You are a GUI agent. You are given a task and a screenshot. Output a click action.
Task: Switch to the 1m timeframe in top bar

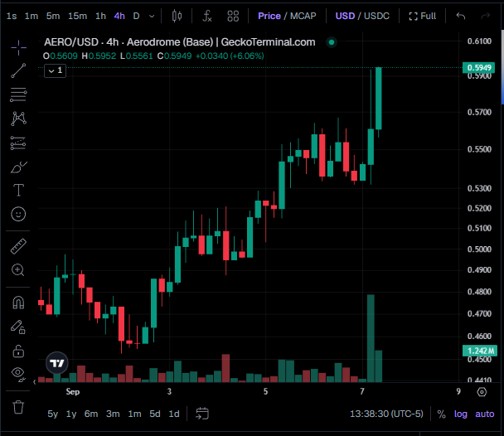[x=31, y=16]
